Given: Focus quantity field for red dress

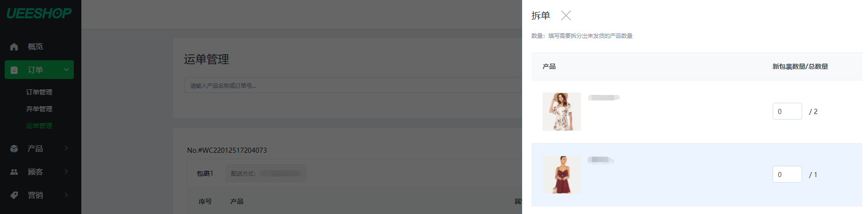Looking at the screenshot, I should [787, 174].
